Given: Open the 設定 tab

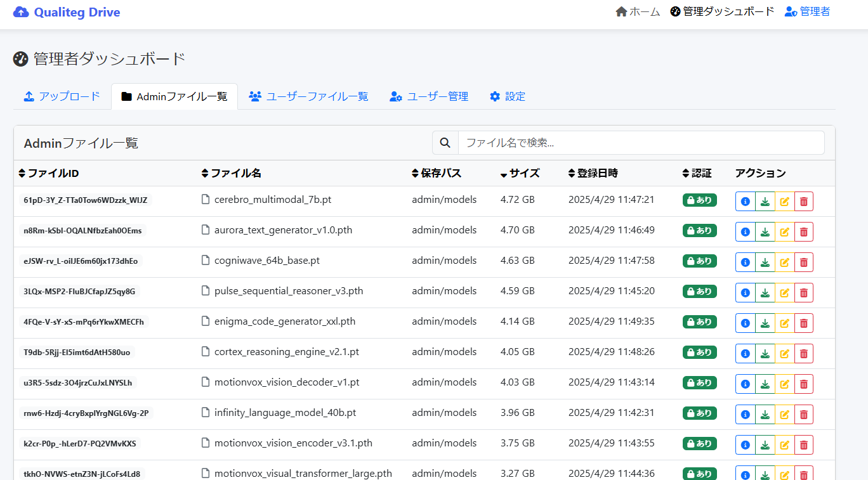Looking at the screenshot, I should pos(508,96).
